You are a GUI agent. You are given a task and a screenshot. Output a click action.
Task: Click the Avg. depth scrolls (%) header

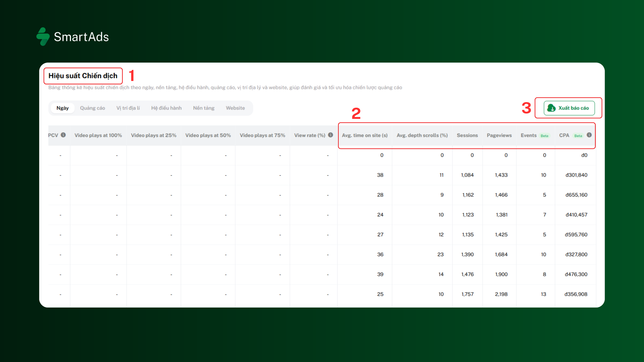coord(422,135)
